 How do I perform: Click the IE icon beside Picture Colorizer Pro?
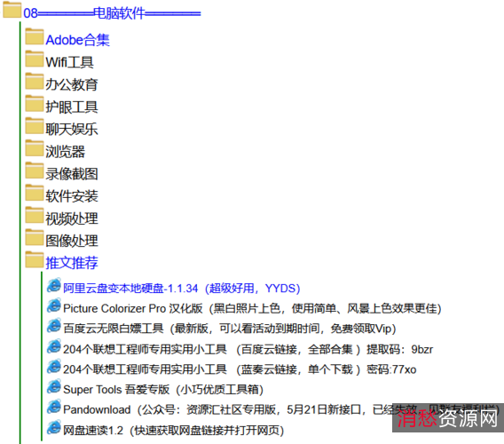pos(53,305)
